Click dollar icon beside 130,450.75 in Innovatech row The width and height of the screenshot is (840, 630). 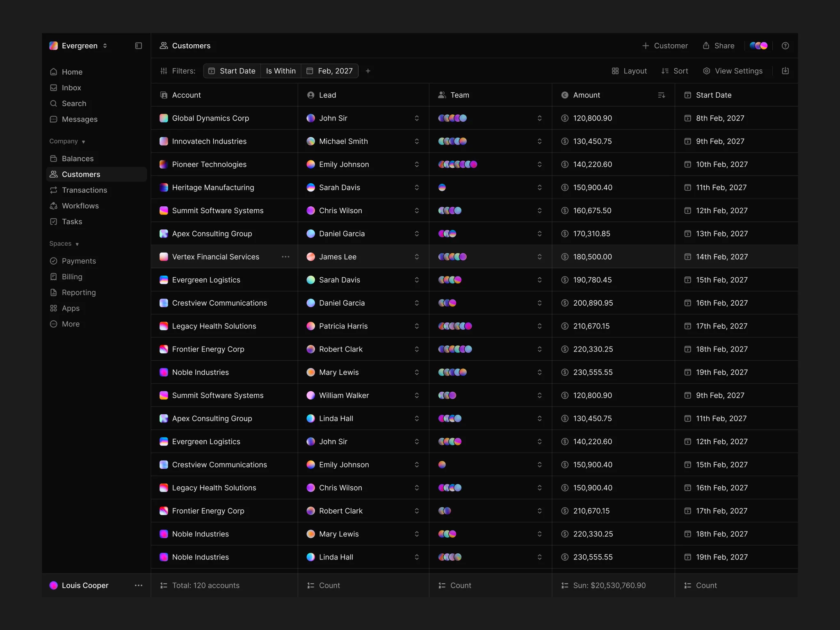[565, 141]
